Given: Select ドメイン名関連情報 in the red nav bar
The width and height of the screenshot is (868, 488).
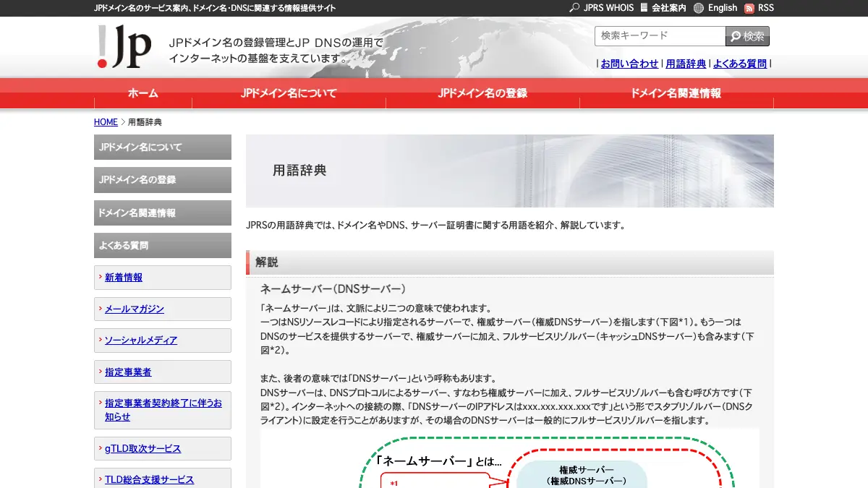Looking at the screenshot, I should pos(676,93).
